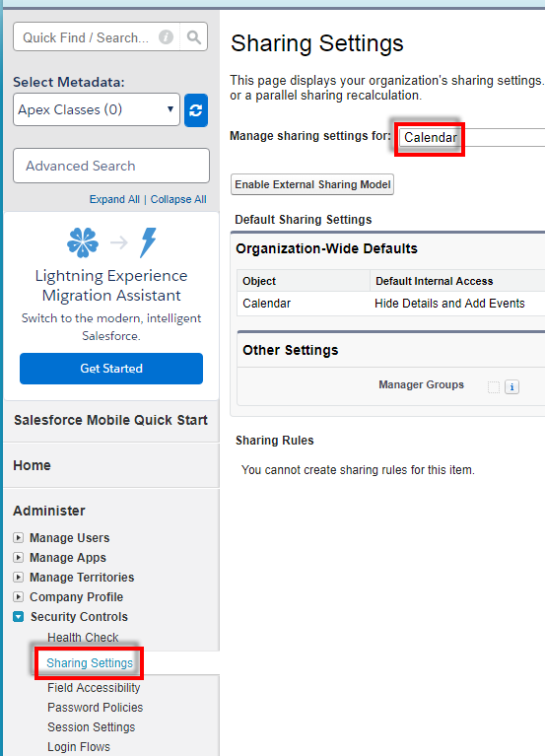545x756 pixels.
Task: Open Login Flows menu item
Action: click(x=79, y=747)
